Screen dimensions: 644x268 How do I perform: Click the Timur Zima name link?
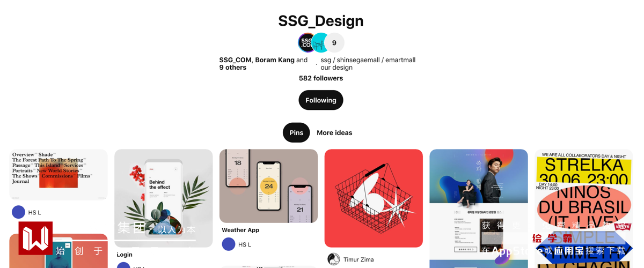tap(358, 259)
